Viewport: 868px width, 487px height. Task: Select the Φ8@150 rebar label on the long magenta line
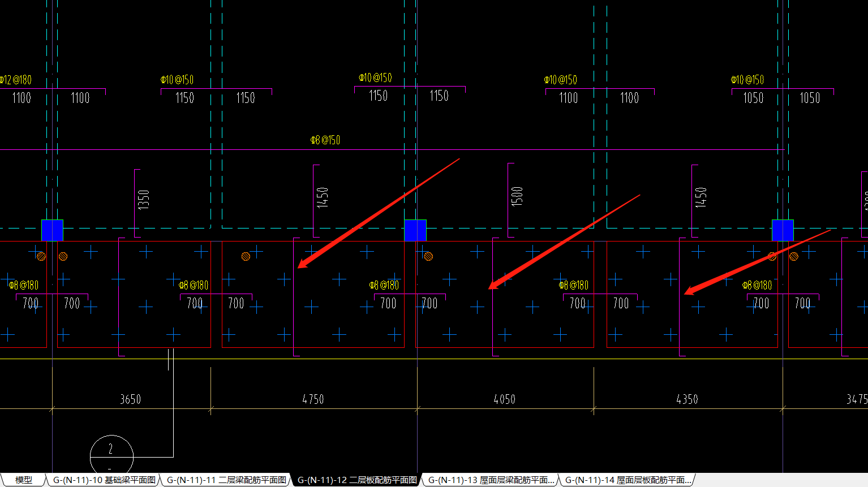click(325, 140)
